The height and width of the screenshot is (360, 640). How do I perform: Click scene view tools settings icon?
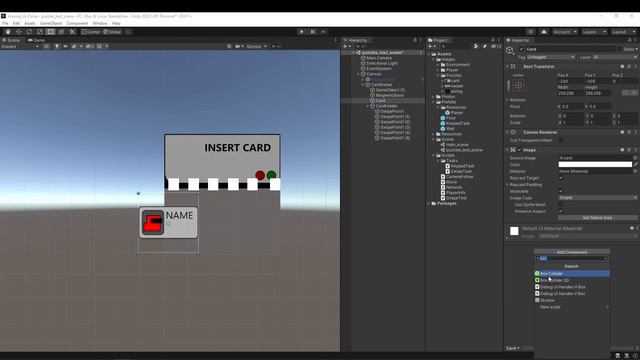[229, 47]
